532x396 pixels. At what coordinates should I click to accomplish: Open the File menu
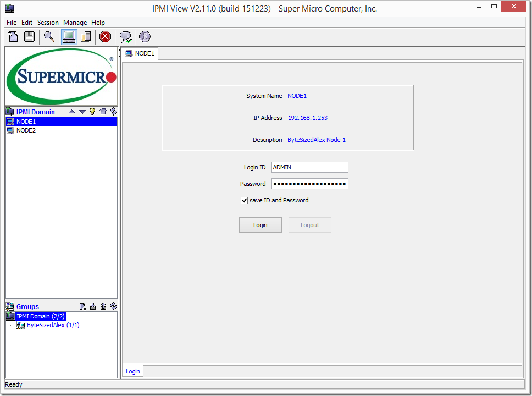pyautogui.click(x=12, y=23)
